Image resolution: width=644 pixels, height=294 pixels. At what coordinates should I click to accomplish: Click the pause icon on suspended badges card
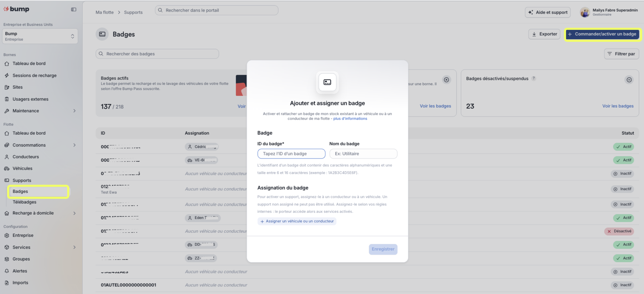tap(629, 80)
